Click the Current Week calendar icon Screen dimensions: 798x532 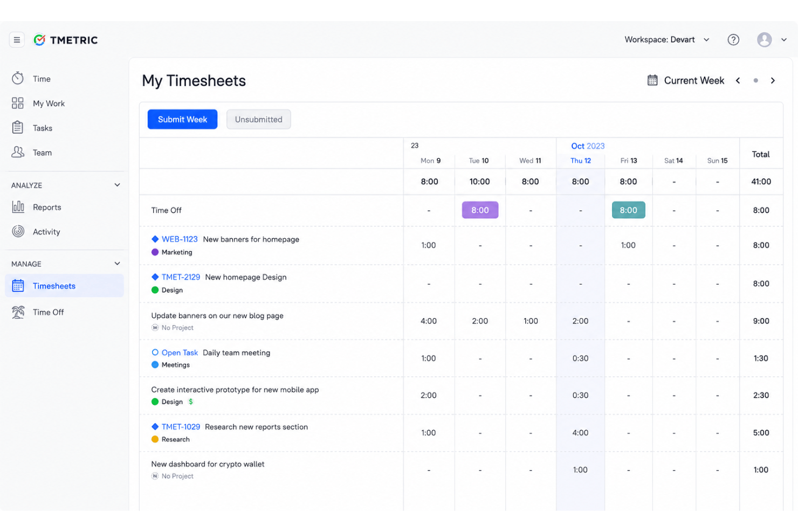tap(652, 80)
